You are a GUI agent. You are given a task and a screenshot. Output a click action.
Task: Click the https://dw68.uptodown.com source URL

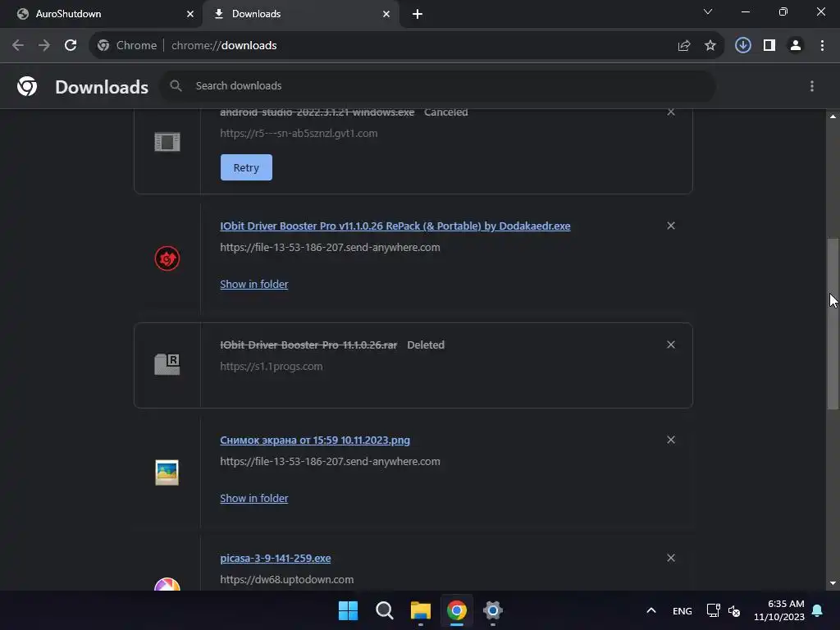286,580
